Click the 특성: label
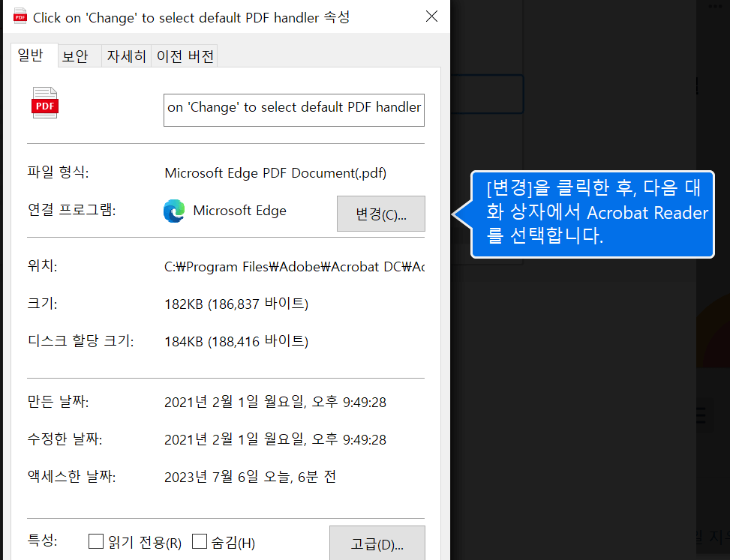 coord(42,541)
